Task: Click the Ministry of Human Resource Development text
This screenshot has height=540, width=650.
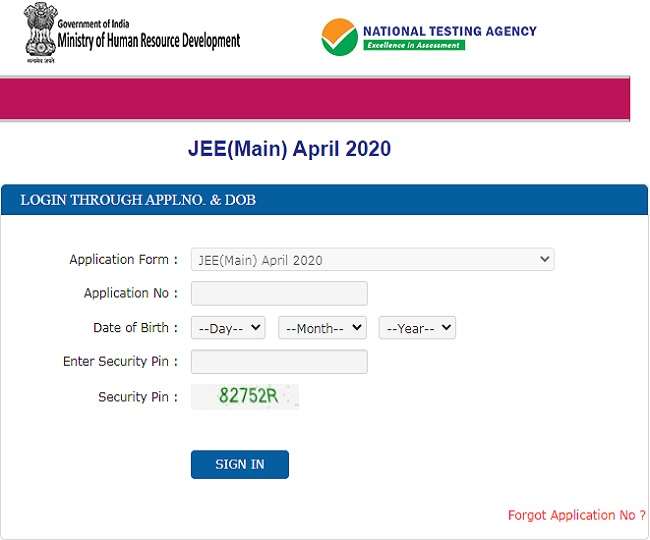Action: point(149,41)
